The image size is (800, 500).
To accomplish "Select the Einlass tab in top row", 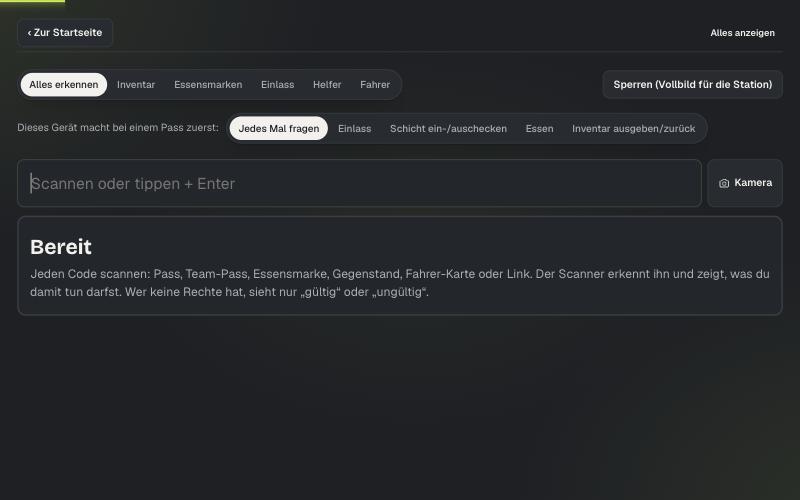I will pyautogui.click(x=278, y=85).
